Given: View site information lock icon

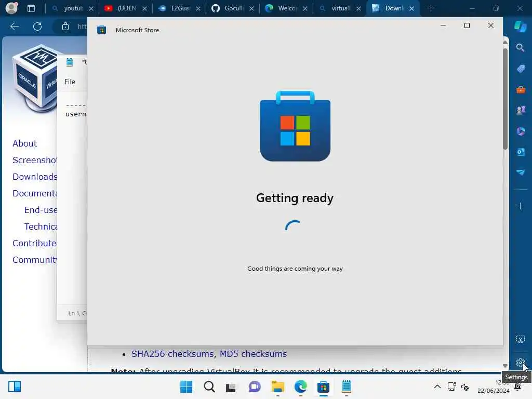Looking at the screenshot, I should click(65, 26).
